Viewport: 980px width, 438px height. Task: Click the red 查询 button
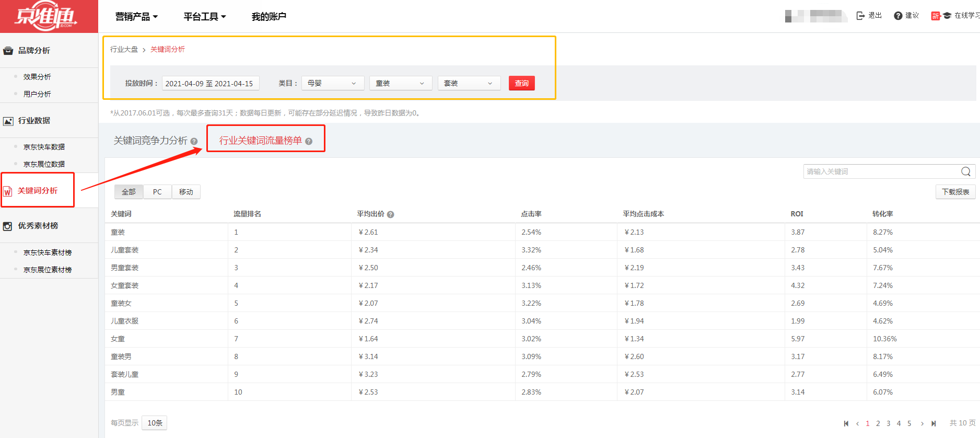pos(521,83)
